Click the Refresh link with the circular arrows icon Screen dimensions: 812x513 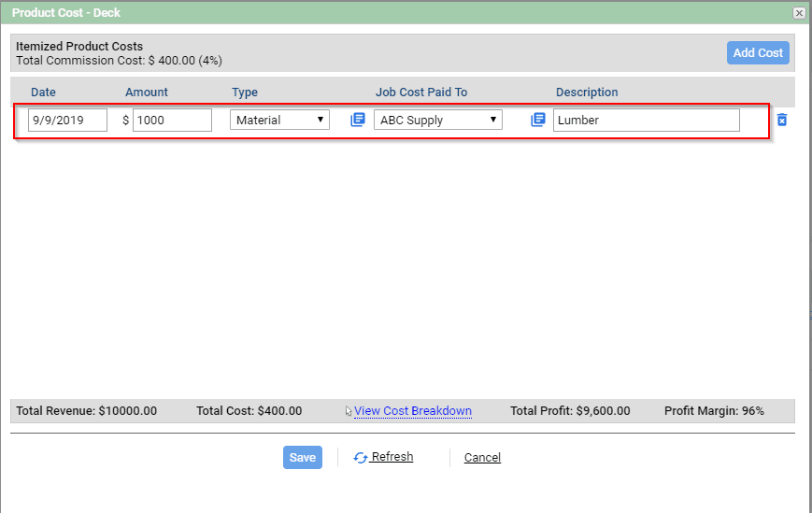pos(384,457)
